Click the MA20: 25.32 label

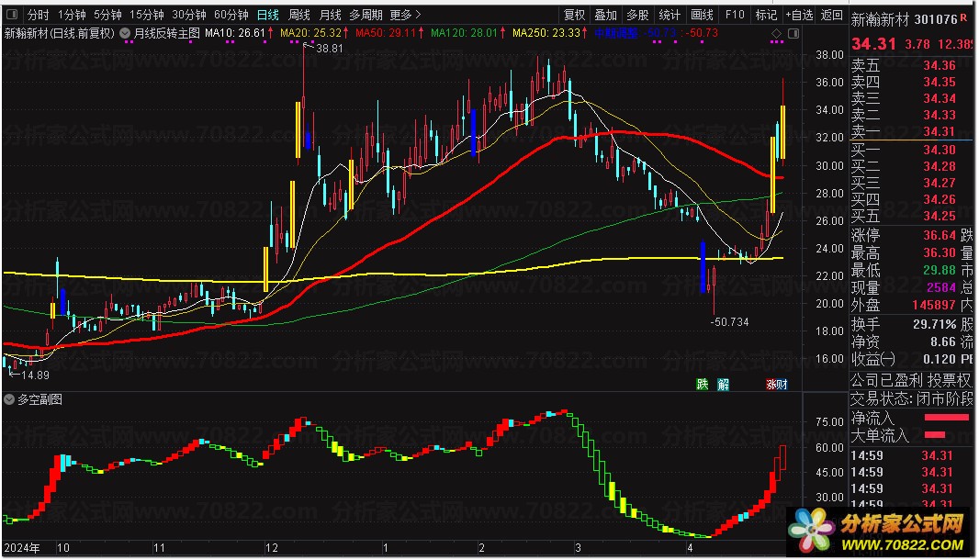[x=314, y=33]
